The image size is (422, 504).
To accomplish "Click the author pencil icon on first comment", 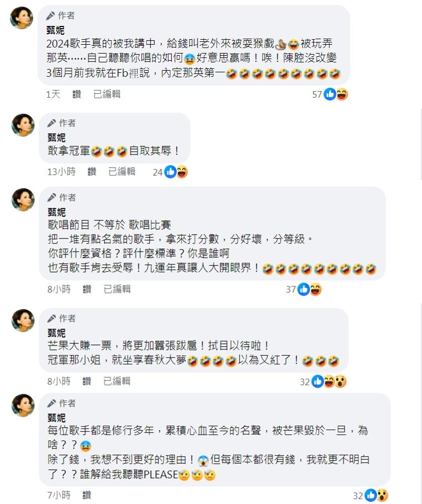I will (50, 15).
